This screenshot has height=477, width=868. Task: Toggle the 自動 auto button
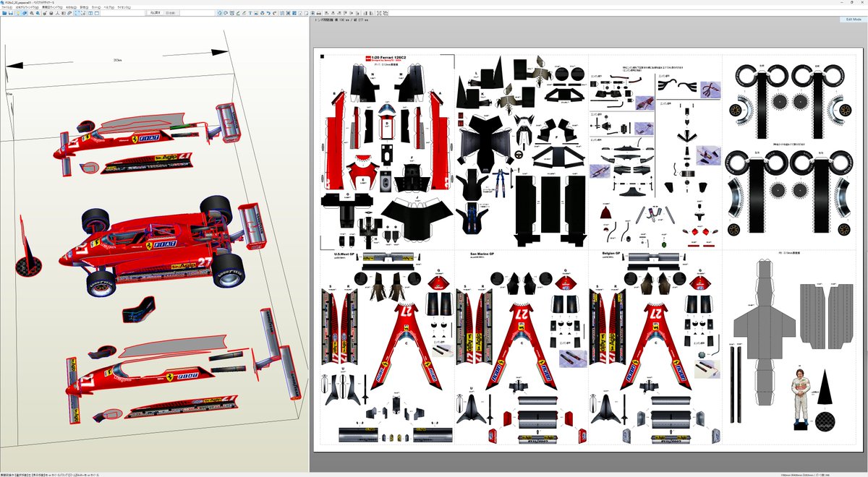pos(171,13)
